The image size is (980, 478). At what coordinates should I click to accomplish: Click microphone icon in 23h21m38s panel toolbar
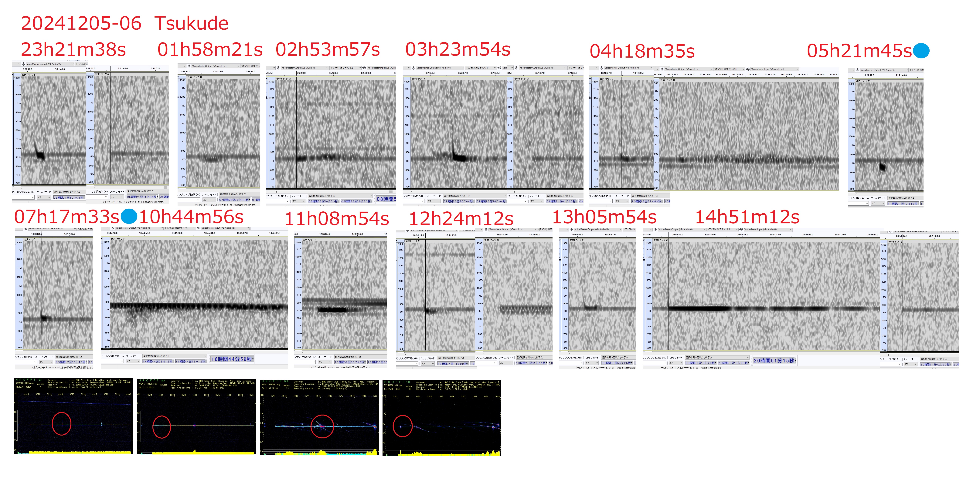pos(24,64)
